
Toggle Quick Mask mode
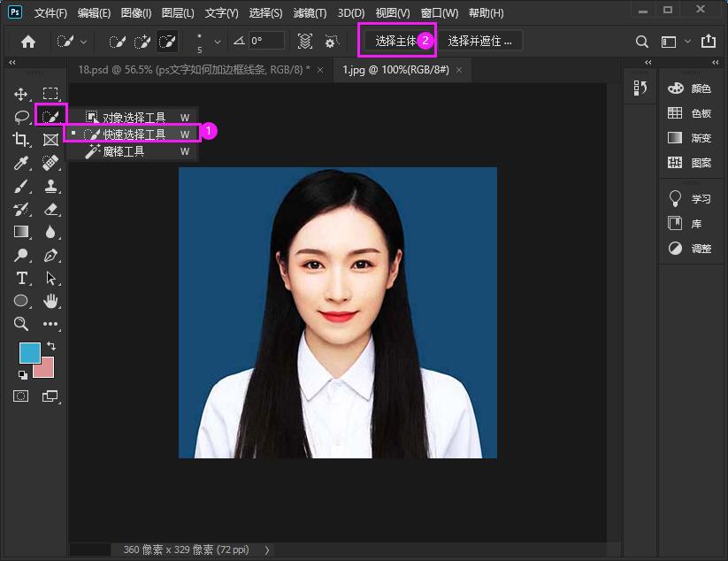click(21, 396)
